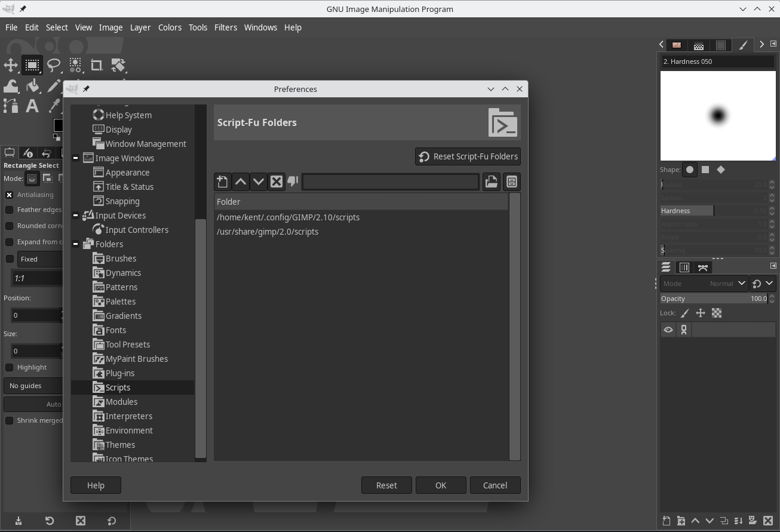Open the Filters menu

coord(225,27)
